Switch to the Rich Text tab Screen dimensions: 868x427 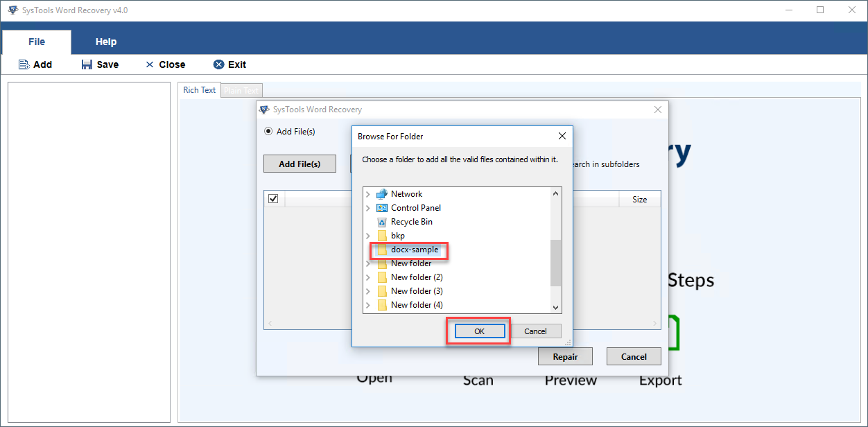click(200, 90)
